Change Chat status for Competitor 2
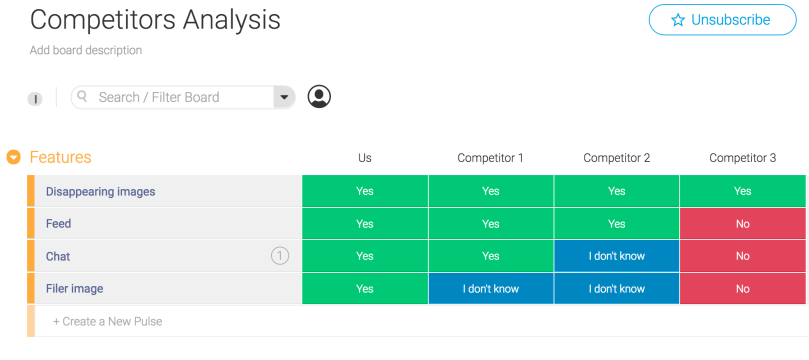This screenshot has width=809, height=360. (617, 256)
